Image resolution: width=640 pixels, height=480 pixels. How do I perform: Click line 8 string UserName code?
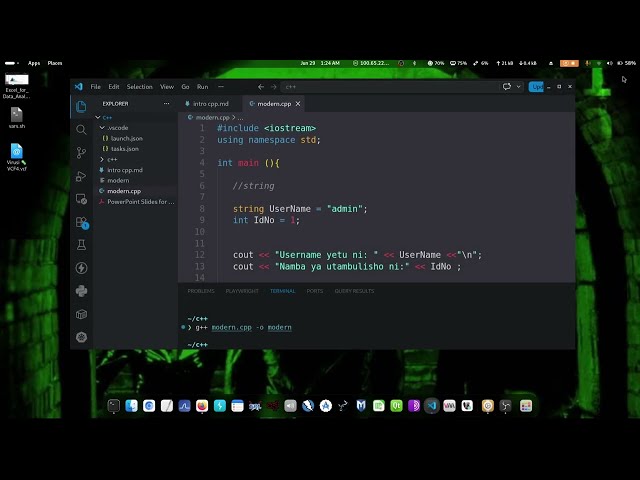coord(300,209)
